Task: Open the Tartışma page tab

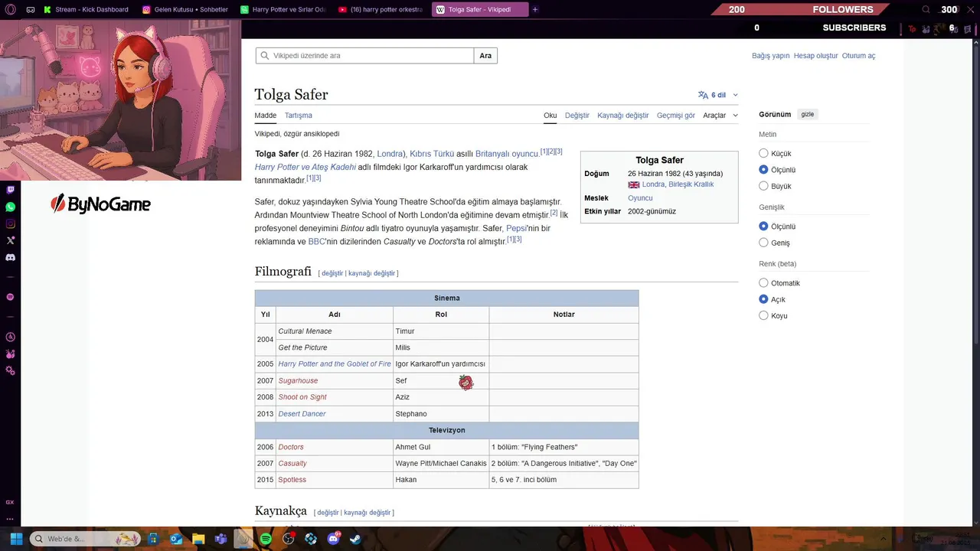Action: point(298,116)
